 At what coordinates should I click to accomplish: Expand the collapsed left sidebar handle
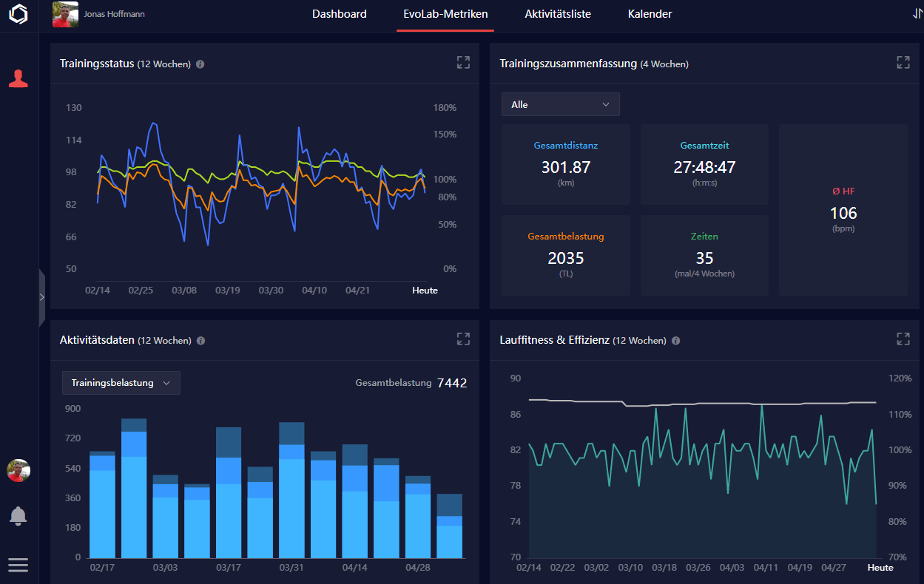[41, 297]
